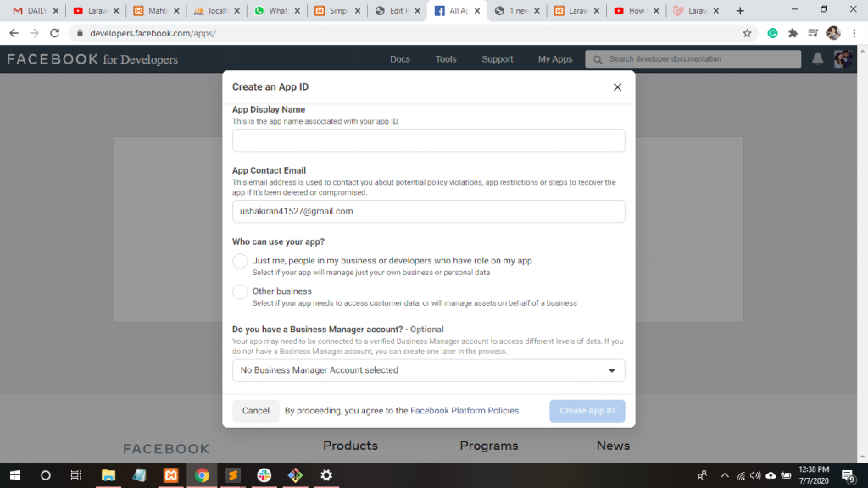
Task: Click the News footer heading
Action: click(x=613, y=446)
